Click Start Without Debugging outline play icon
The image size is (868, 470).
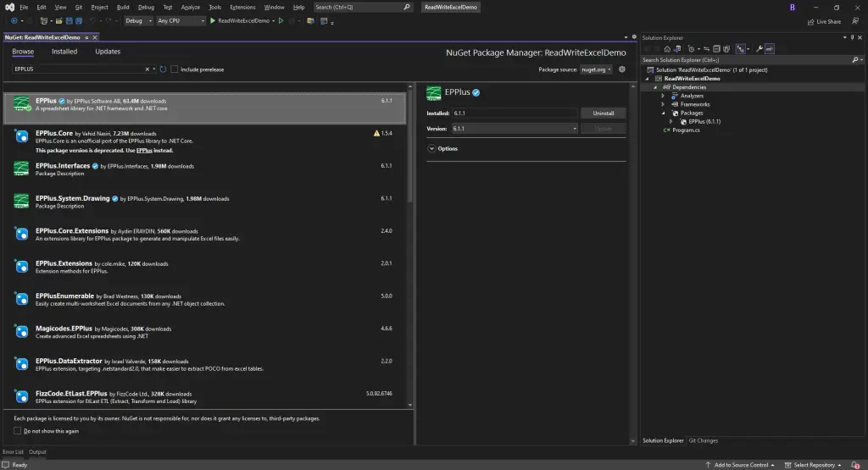tap(281, 21)
